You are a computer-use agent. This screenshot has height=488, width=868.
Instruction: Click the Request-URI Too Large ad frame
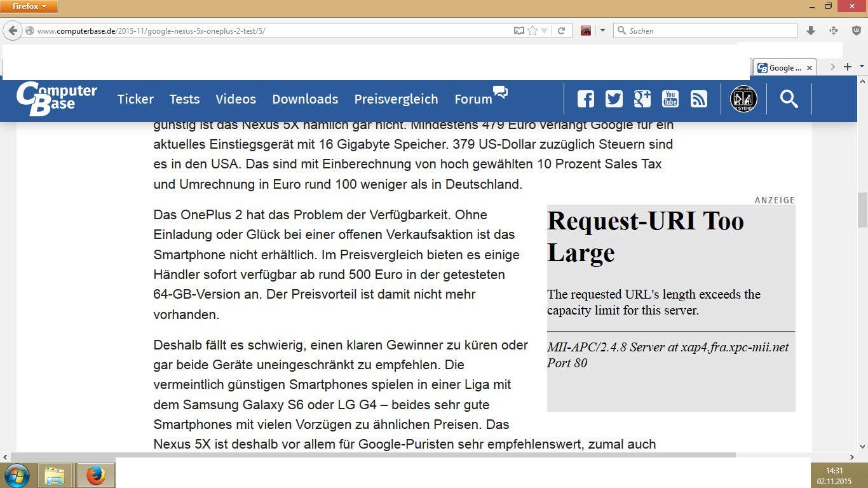[x=671, y=308]
